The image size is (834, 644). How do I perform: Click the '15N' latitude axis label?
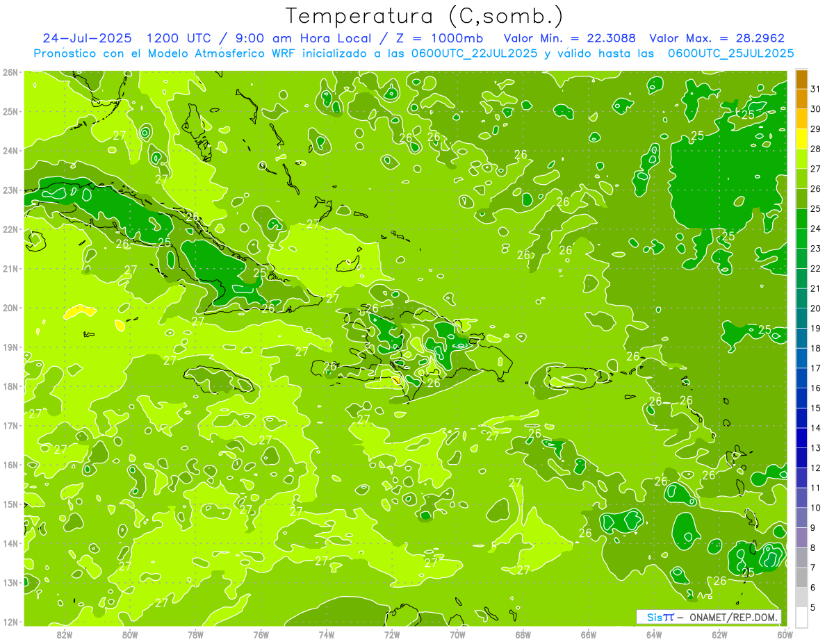10,504
